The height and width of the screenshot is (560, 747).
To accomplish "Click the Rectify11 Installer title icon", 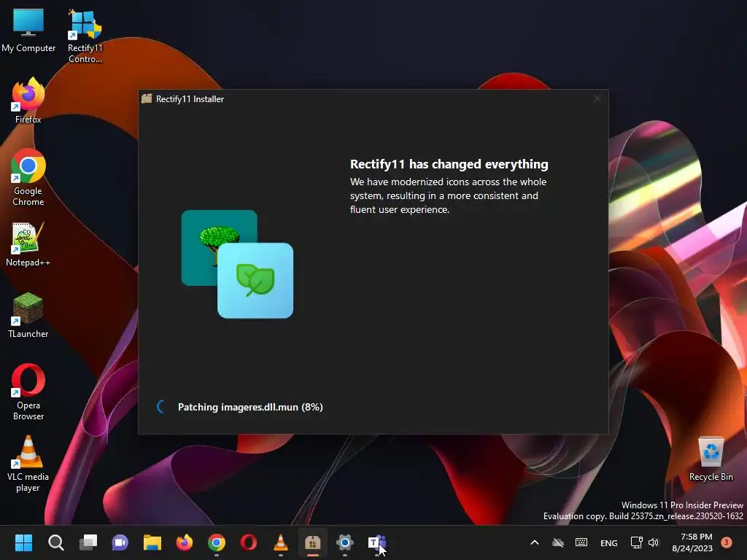I will [146, 98].
